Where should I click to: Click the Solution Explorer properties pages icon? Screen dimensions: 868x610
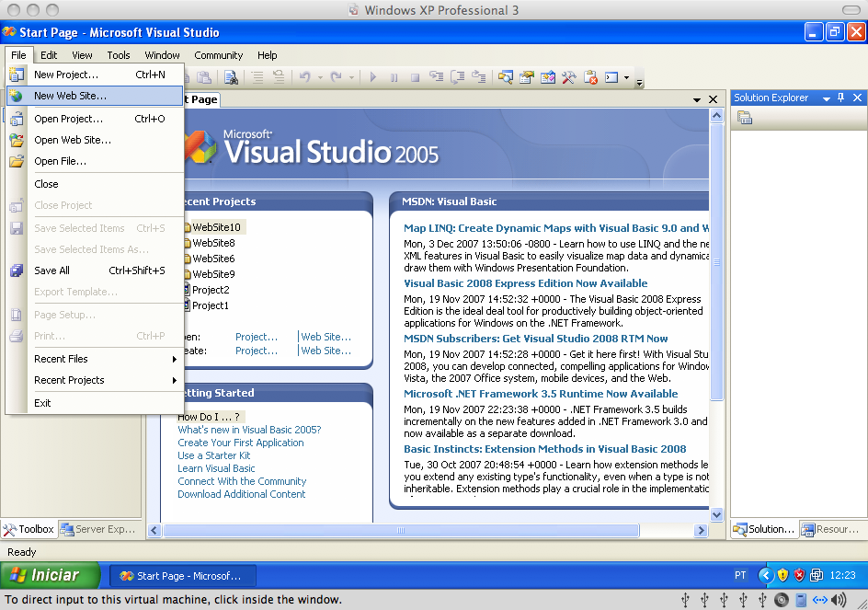coord(745,118)
